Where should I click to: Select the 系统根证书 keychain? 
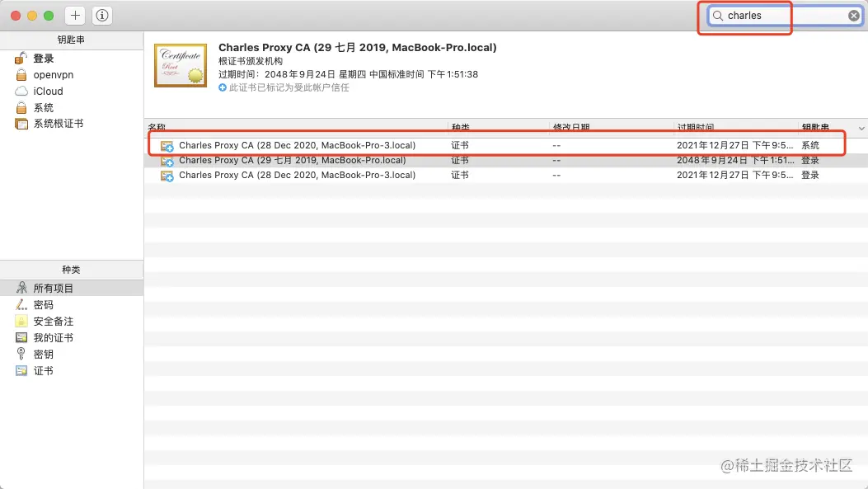tap(72, 124)
